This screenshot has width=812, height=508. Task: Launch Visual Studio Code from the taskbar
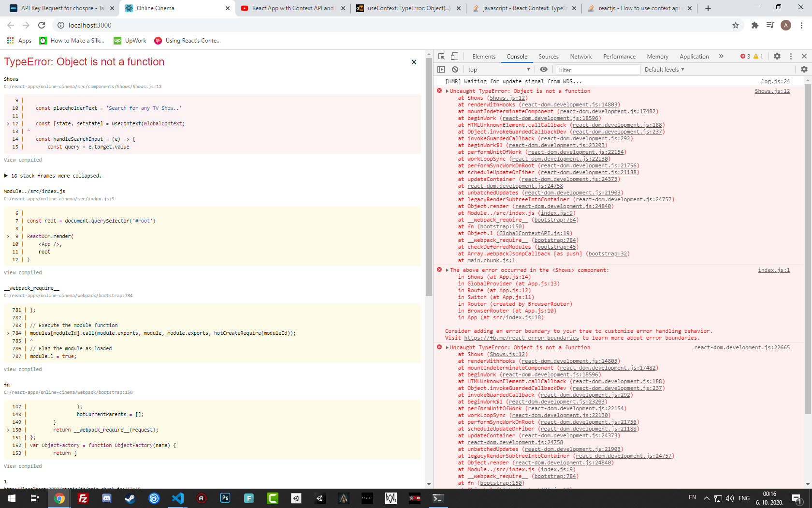point(178,498)
